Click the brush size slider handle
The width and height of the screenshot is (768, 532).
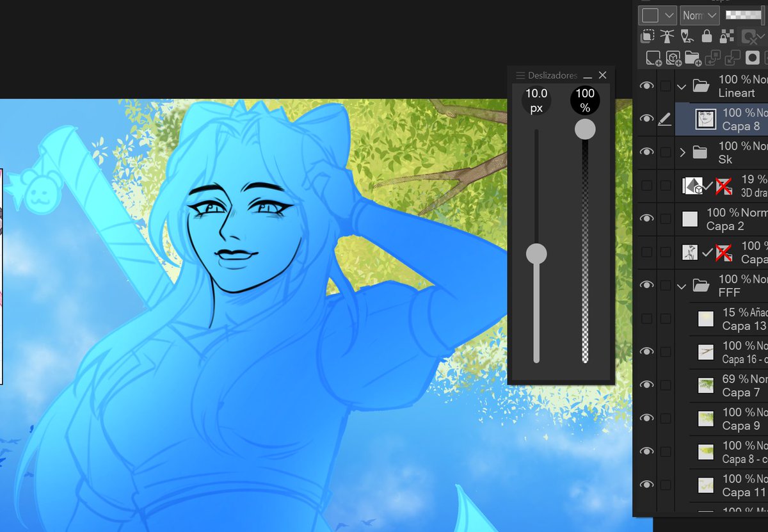coord(536,254)
